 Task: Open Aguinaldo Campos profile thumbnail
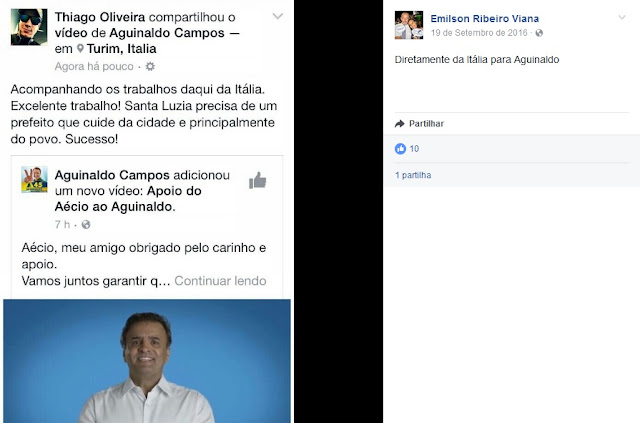click(34, 179)
